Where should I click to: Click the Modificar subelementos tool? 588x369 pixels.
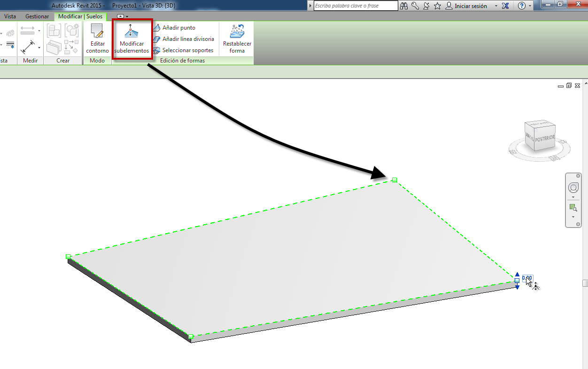click(x=132, y=39)
